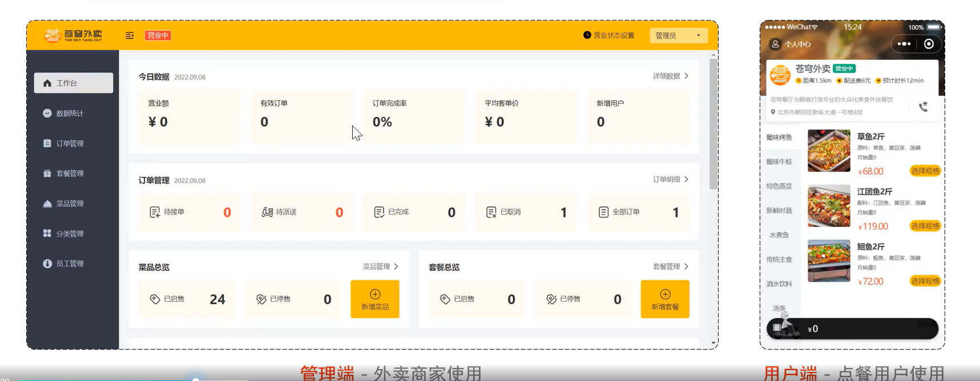
Task: Select the 新鲜时蔬 category
Action: click(x=779, y=210)
